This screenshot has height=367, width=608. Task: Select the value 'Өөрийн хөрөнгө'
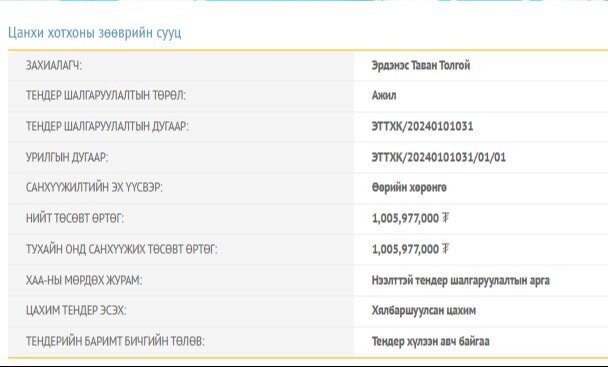[409, 187]
